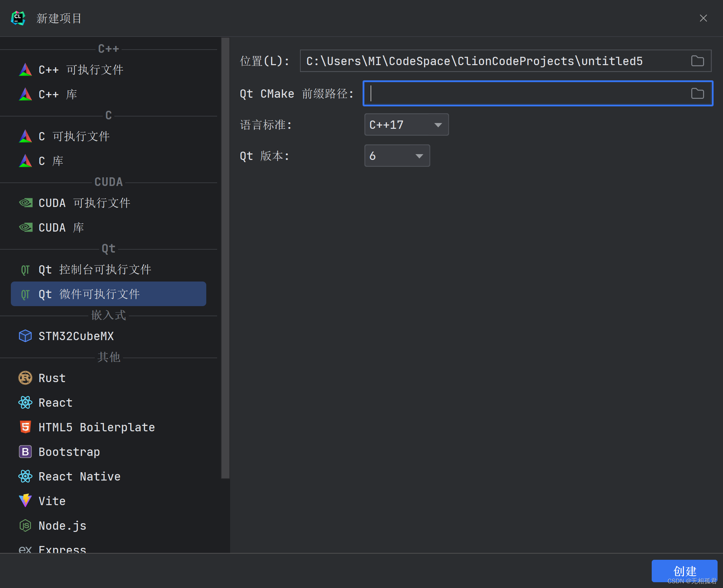Select C++ executable project type
The image size is (723, 588).
(x=81, y=69)
